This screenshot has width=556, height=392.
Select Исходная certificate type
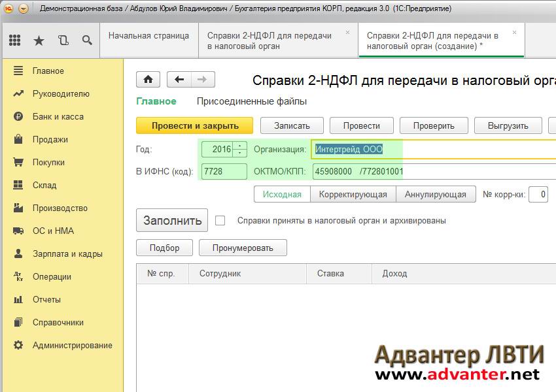[283, 195]
